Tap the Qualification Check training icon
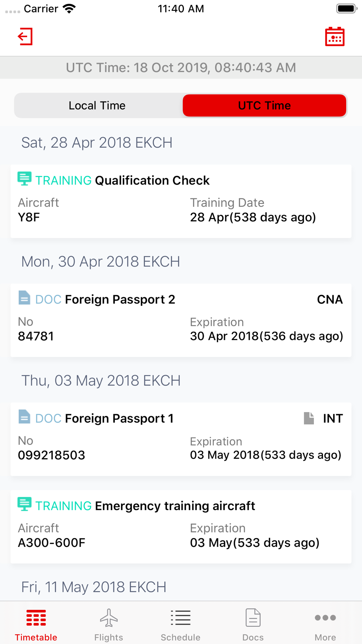 pyautogui.click(x=24, y=179)
